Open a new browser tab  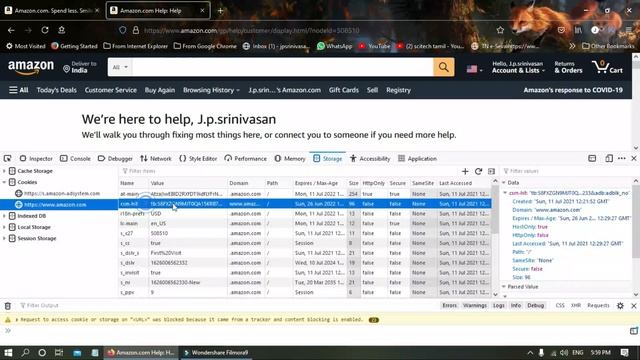click(x=220, y=11)
